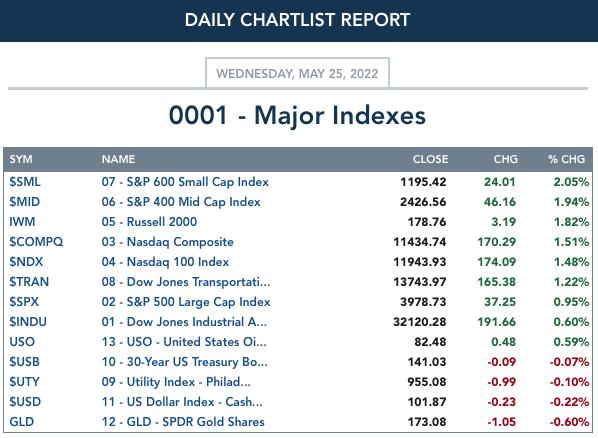Select the $NDX symbol
This screenshot has height=438, width=598.
[x=26, y=262]
